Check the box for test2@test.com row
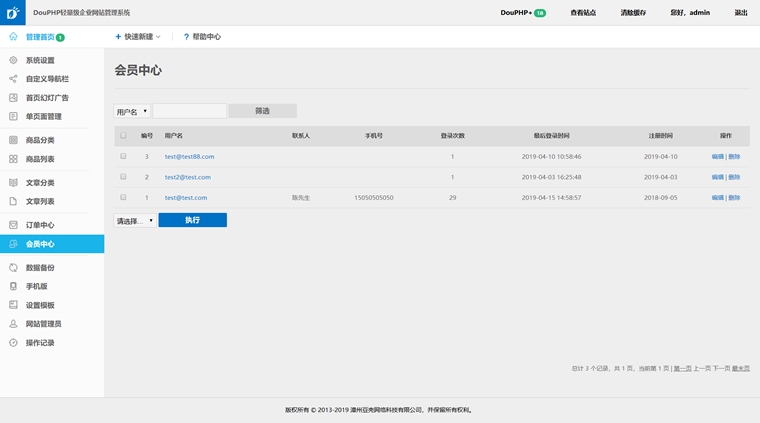760x423 pixels. click(x=123, y=177)
